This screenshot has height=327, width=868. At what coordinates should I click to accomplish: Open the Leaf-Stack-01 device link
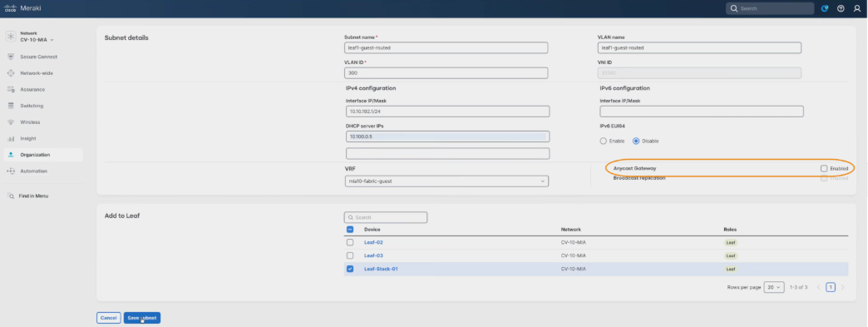coord(381,269)
